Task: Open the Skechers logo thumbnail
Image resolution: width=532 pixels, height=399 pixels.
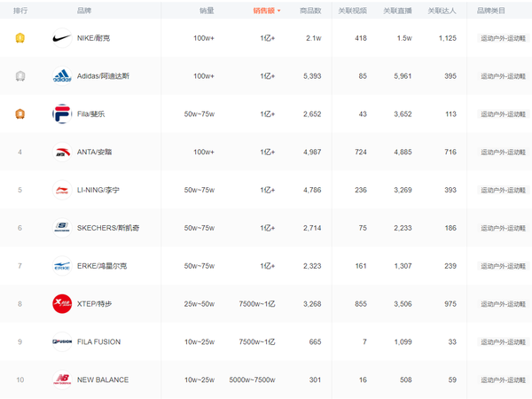Action: coord(62,228)
